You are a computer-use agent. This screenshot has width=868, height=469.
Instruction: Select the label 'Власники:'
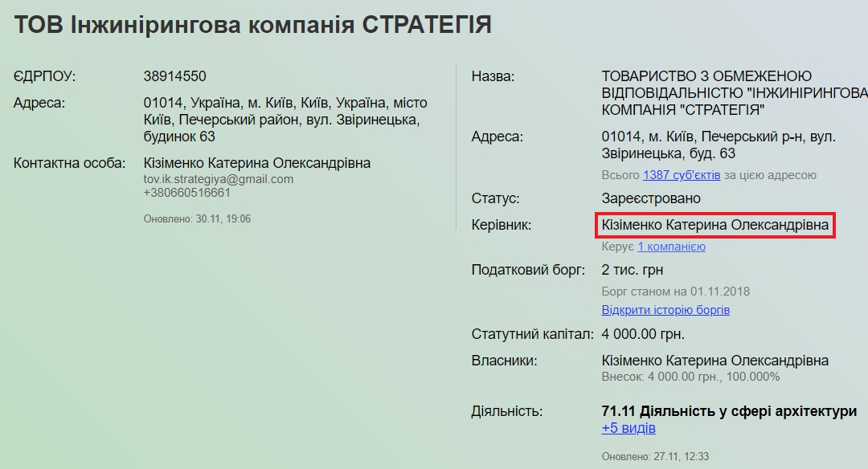tap(504, 361)
